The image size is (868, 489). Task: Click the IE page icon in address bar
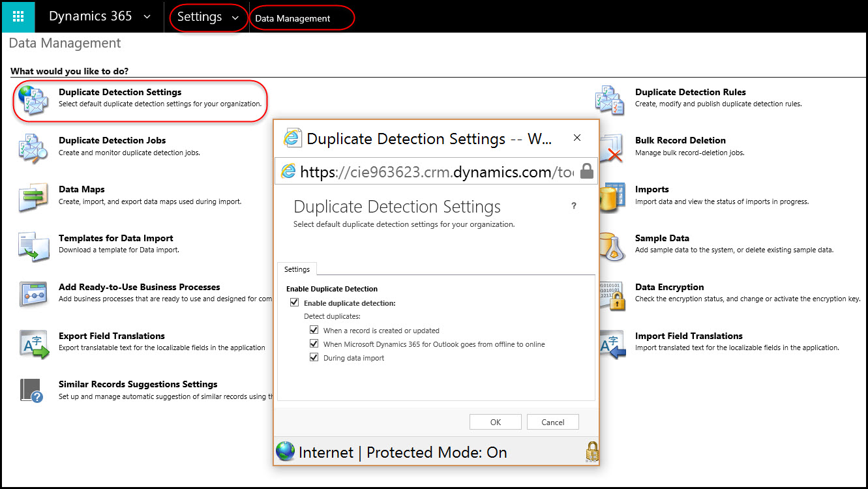[288, 171]
